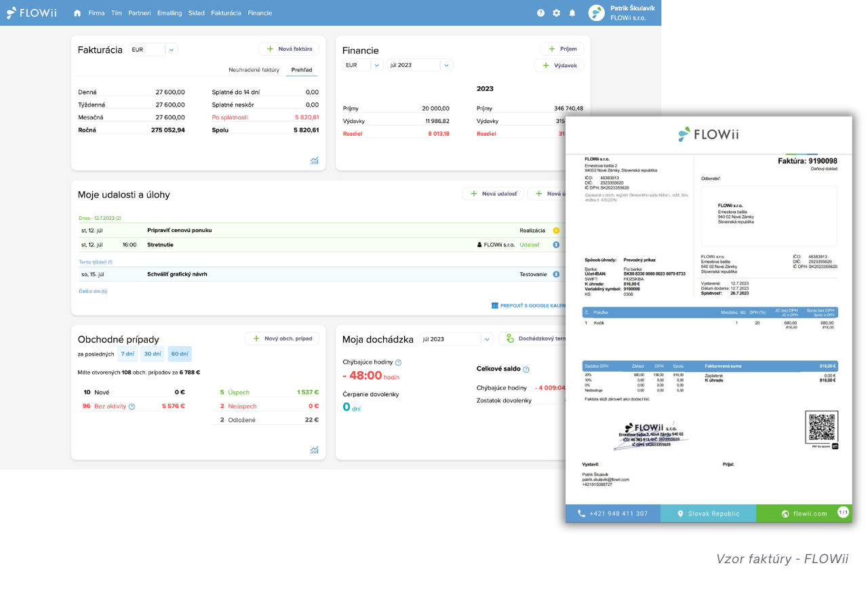
Task: Select the 60 dní filter
Action: point(180,354)
